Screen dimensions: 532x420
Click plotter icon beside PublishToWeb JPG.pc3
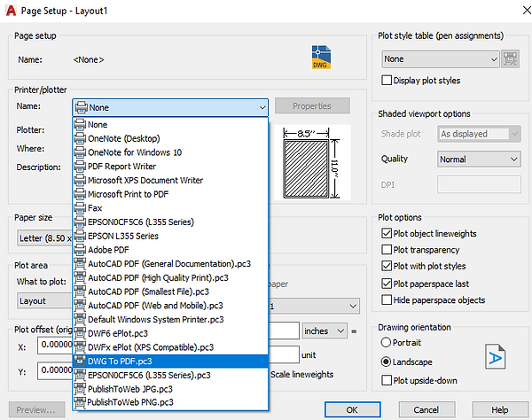point(80,388)
